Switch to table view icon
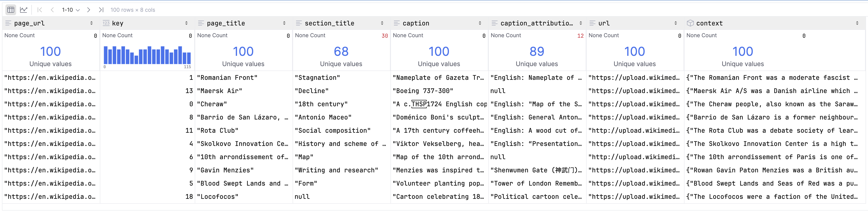 11,10
